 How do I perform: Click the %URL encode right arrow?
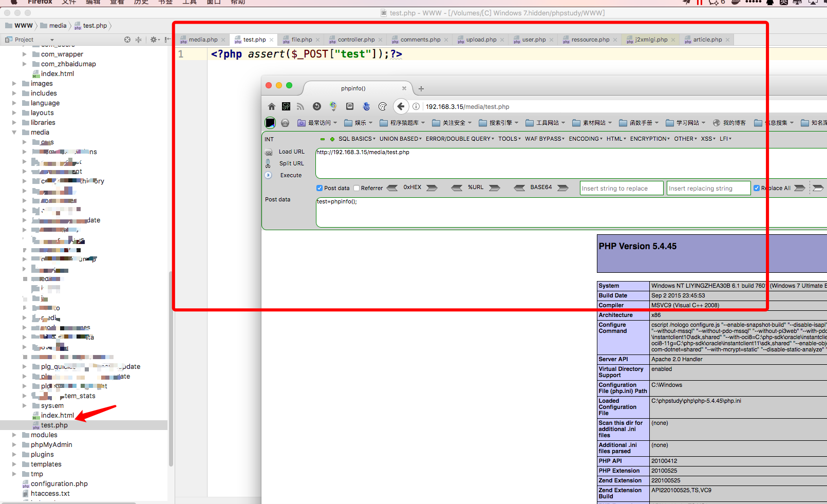click(495, 188)
